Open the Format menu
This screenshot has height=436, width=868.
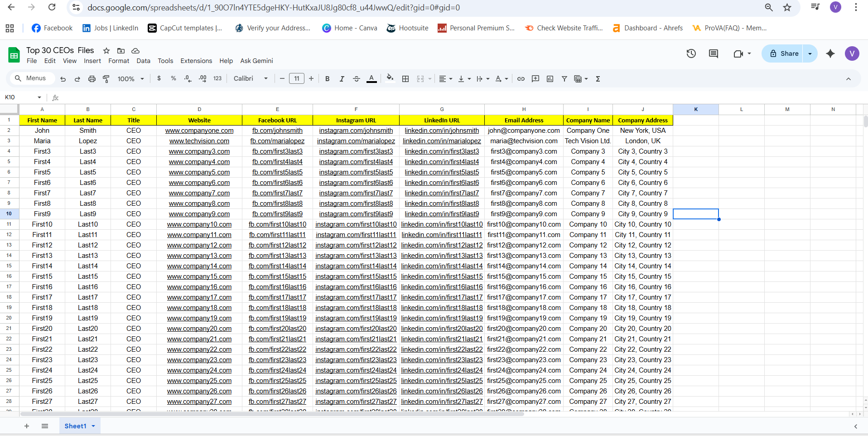click(119, 61)
